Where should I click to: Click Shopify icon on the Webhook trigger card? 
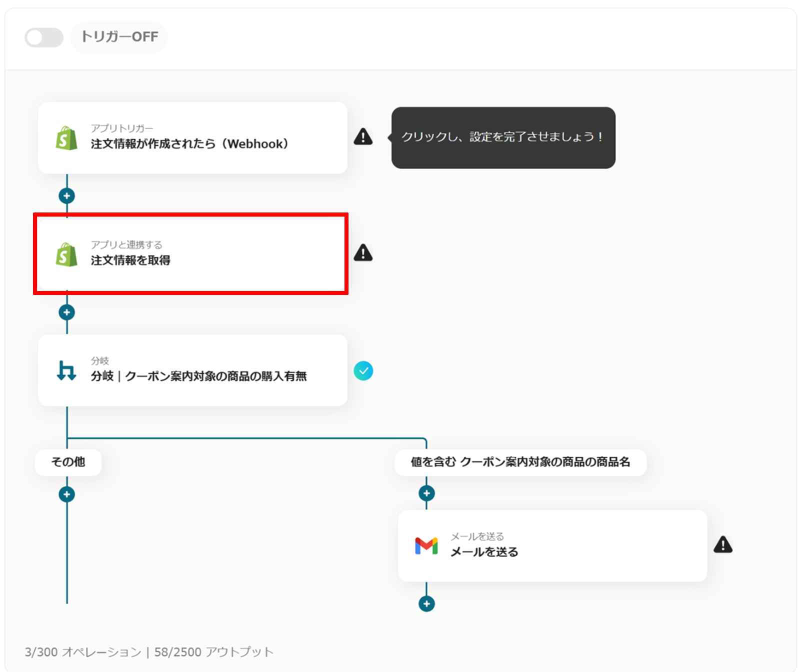coord(66,138)
